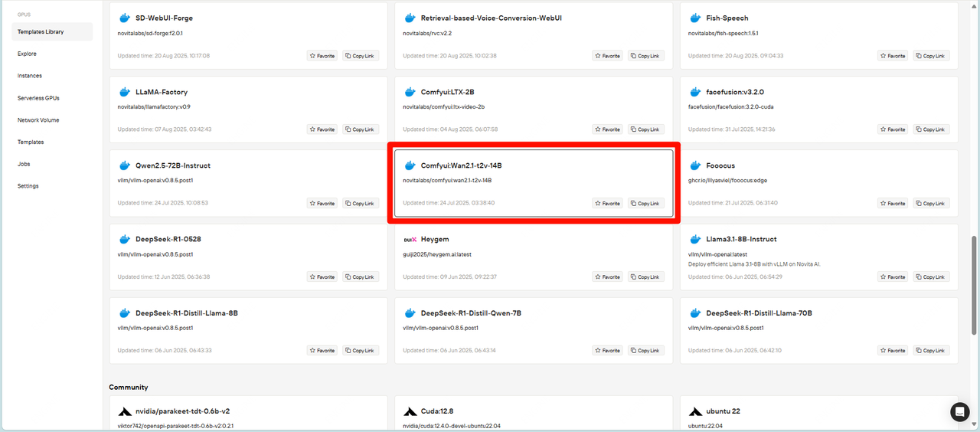Favorite the Retrieval-based-Voice-Conversion-WebUI template
980x432 pixels.
coord(607,56)
